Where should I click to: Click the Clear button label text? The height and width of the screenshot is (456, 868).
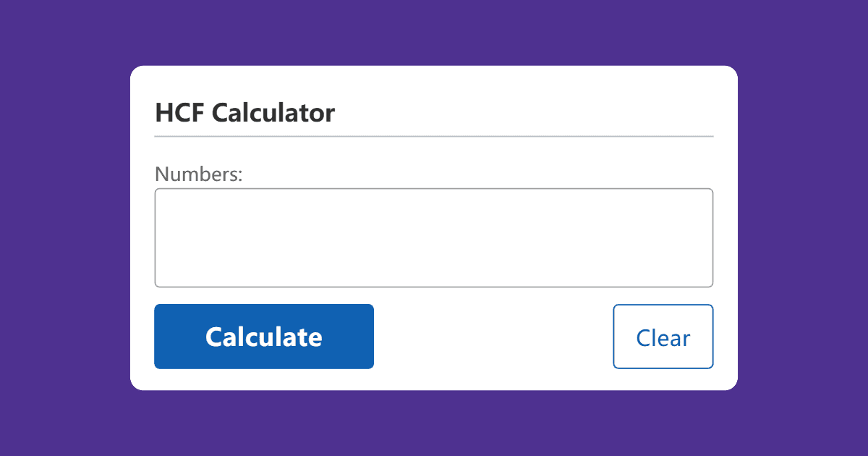coord(663,336)
